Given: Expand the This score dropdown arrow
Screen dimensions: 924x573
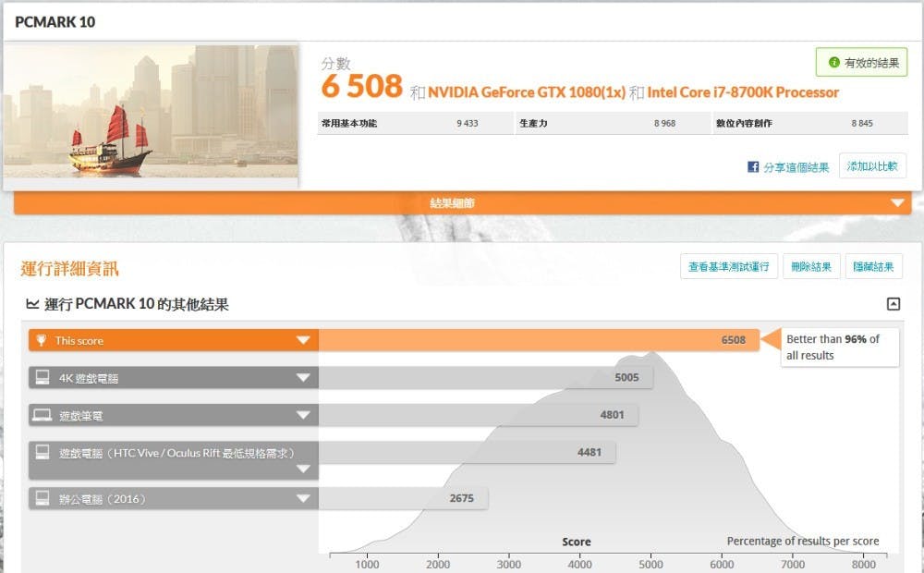Looking at the screenshot, I should click(303, 340).
